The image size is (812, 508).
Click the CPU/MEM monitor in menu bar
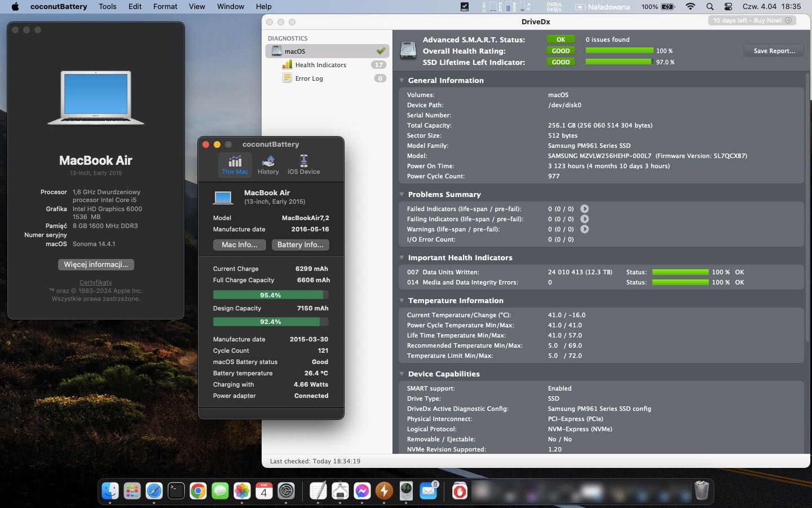507,7
